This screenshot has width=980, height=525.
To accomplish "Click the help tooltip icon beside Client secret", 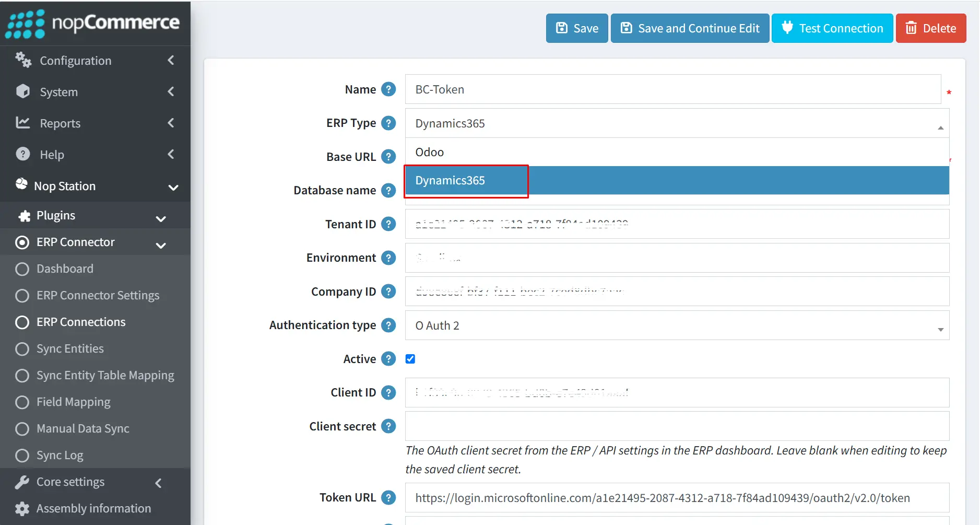I will pos(388,426).
